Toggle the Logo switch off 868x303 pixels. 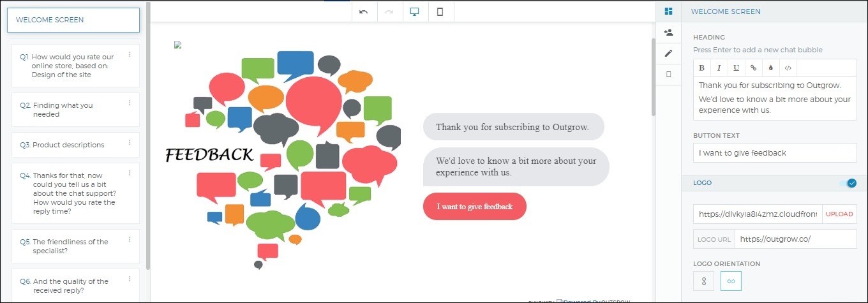pos(849,183)
